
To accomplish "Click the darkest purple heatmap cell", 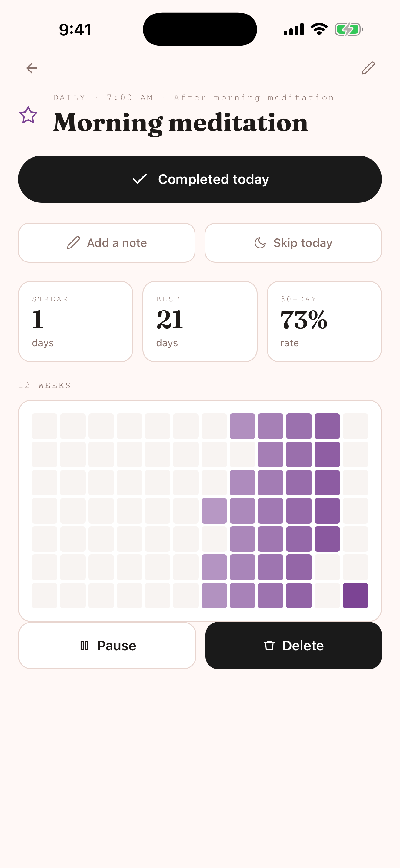I will pyautogui.click(x=355, y=595).
